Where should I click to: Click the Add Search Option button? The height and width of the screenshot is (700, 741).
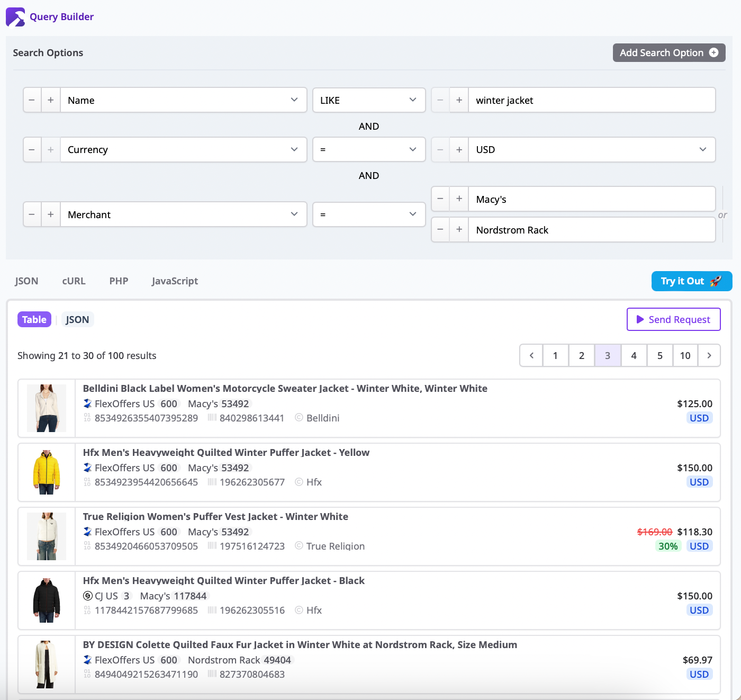point(669,52)
